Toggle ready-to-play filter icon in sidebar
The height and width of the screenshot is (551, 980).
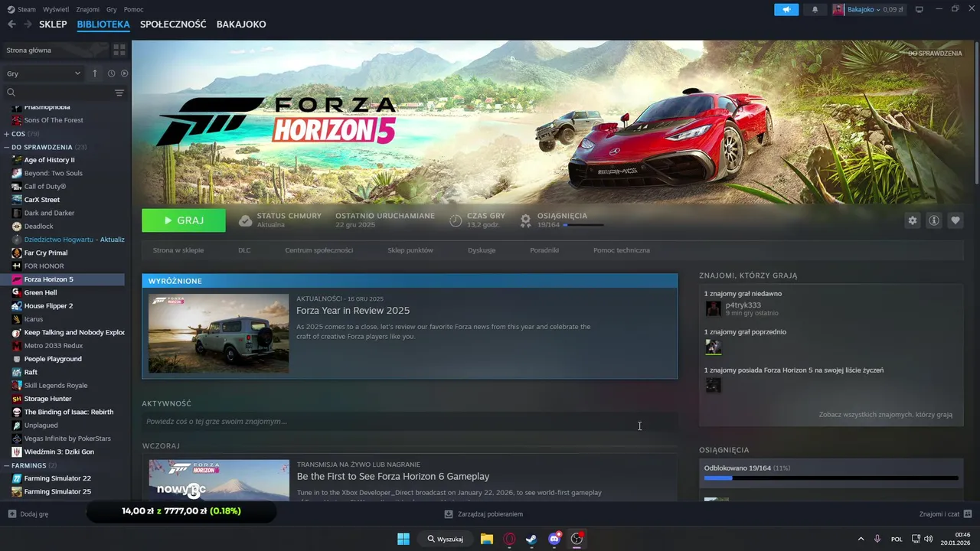tap(125, 73)
